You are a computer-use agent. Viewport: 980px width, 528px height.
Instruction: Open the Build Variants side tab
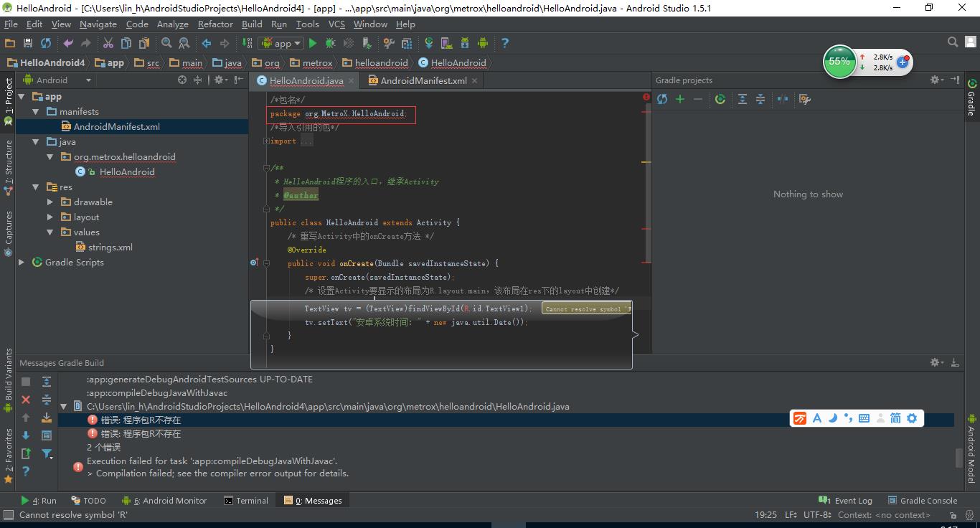click(x=9, y=380)
